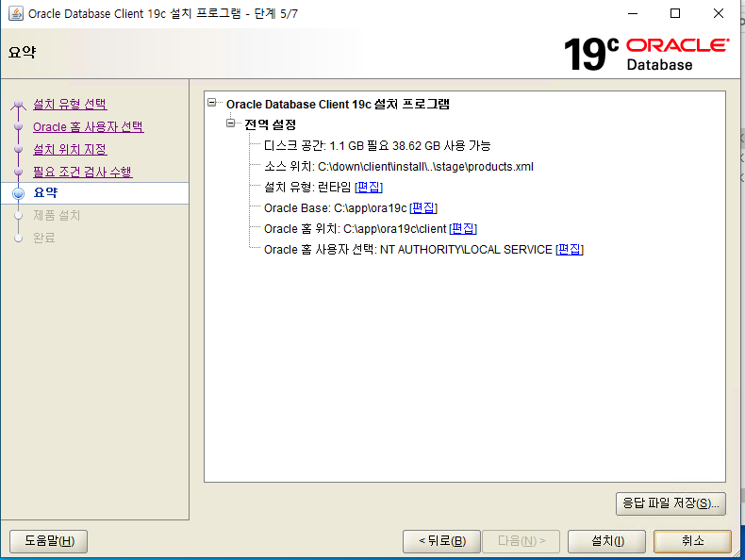Edit the Oracle 홈 사용자 선택 setting
Viewport: 745px width, 560px height.
[x=570, y=250]
